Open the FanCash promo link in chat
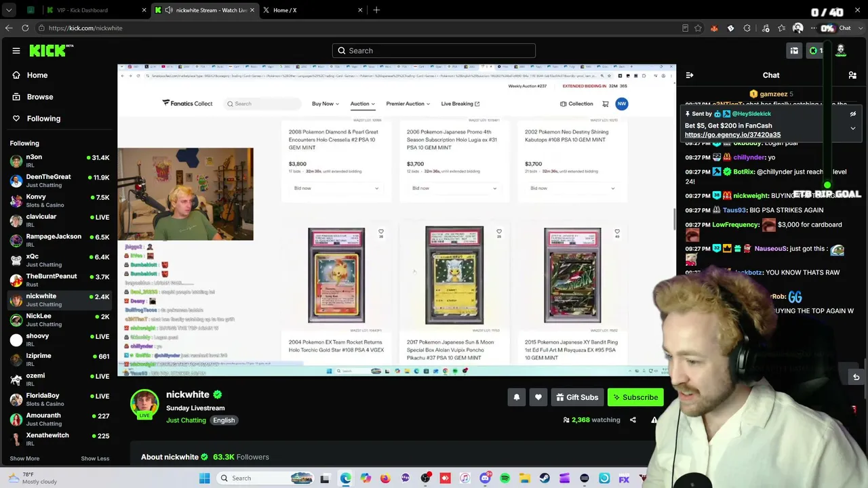Viewport: 868px width, 488px height. pos(732,135)
